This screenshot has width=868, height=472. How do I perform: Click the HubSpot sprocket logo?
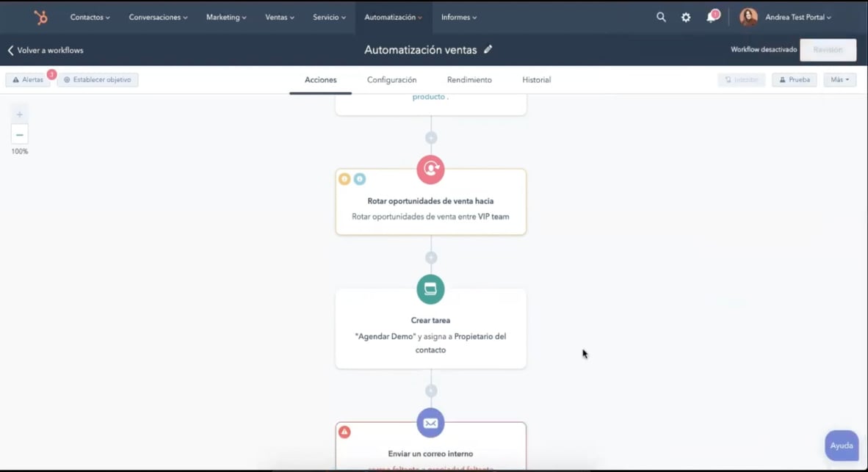(40, 17)
